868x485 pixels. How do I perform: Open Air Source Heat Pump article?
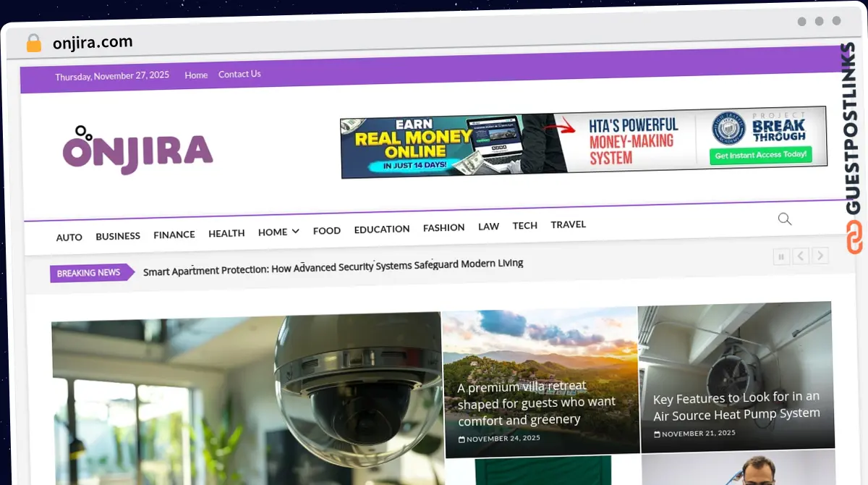pyautogui.click(x=736, y=405)
